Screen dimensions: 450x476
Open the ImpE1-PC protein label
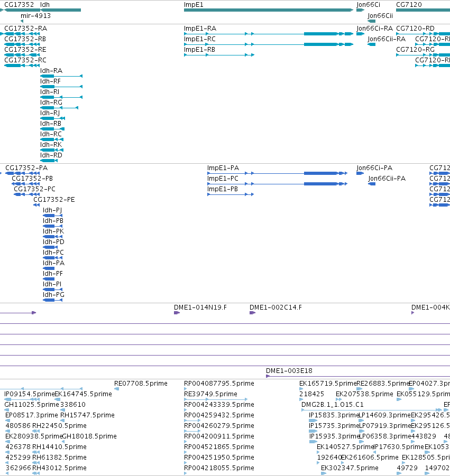coord(223,179)
